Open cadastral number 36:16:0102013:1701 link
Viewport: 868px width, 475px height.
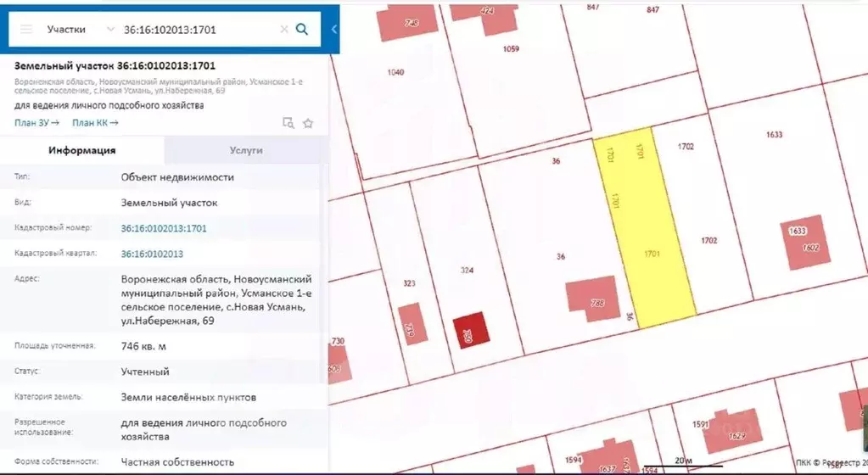pos(164,228)
